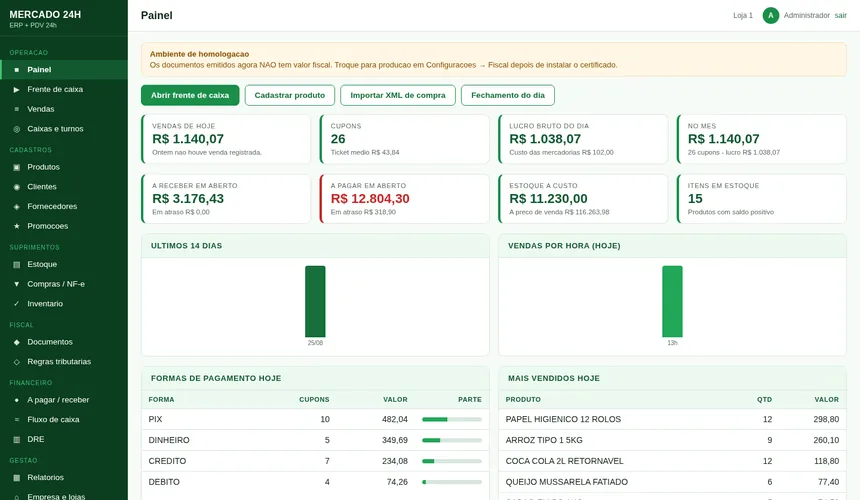The width and height of the screenshot is (860, 500).
Task: Click the Painel sidebar square icon
Action: pos(16,70)
